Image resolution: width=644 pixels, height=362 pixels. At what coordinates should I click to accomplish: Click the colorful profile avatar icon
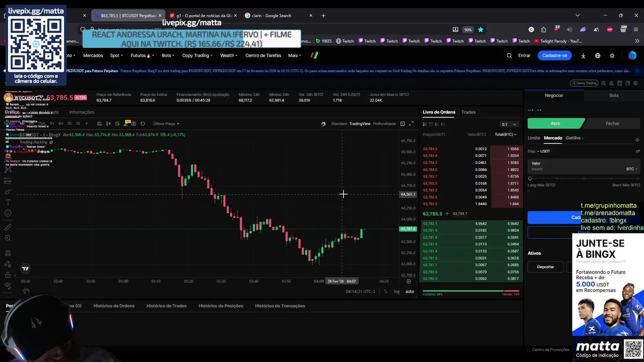[x=632, y=55]
